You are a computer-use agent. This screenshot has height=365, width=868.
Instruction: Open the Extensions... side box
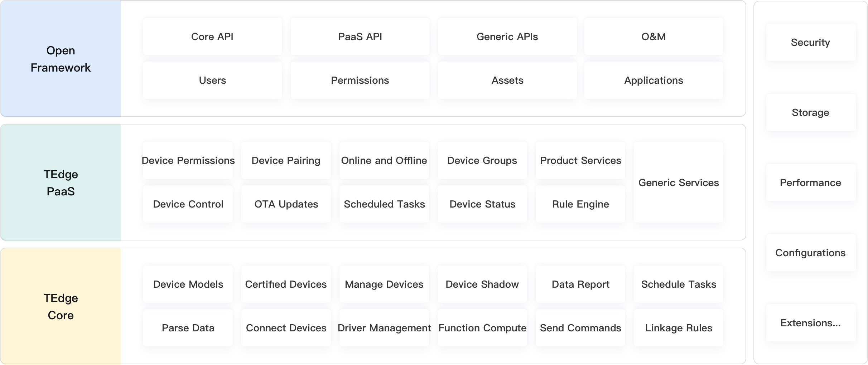point(811,323)
